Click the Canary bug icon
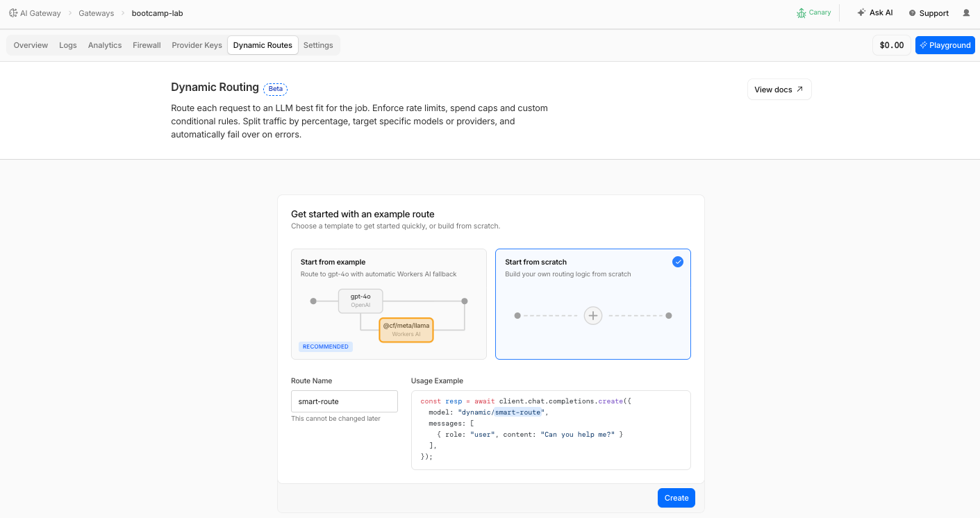This screenshot has width=980, height=518. point(802,13)
